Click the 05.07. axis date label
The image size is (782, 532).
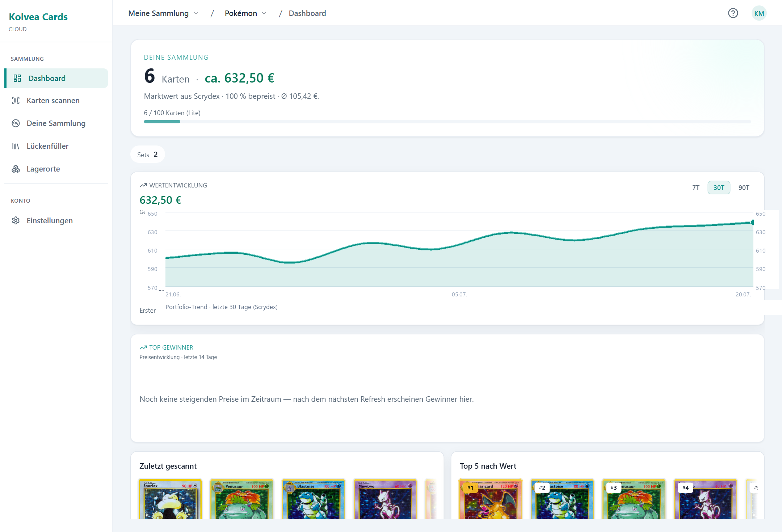click(459, 295)
